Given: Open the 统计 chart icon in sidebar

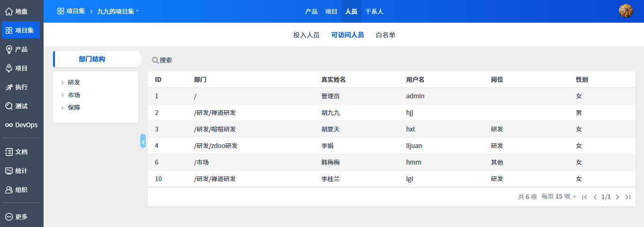Looking at the screenshot, I should pos(9,171).
